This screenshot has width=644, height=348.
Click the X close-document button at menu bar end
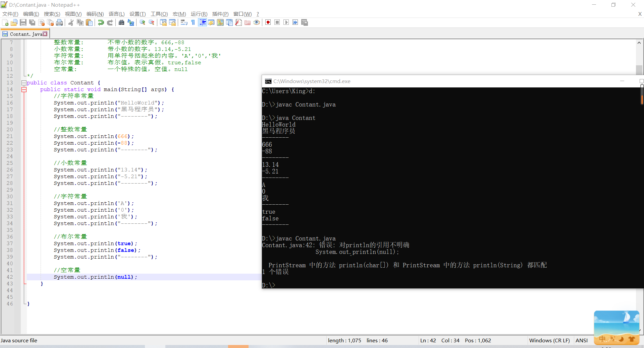tap(640, 14)
